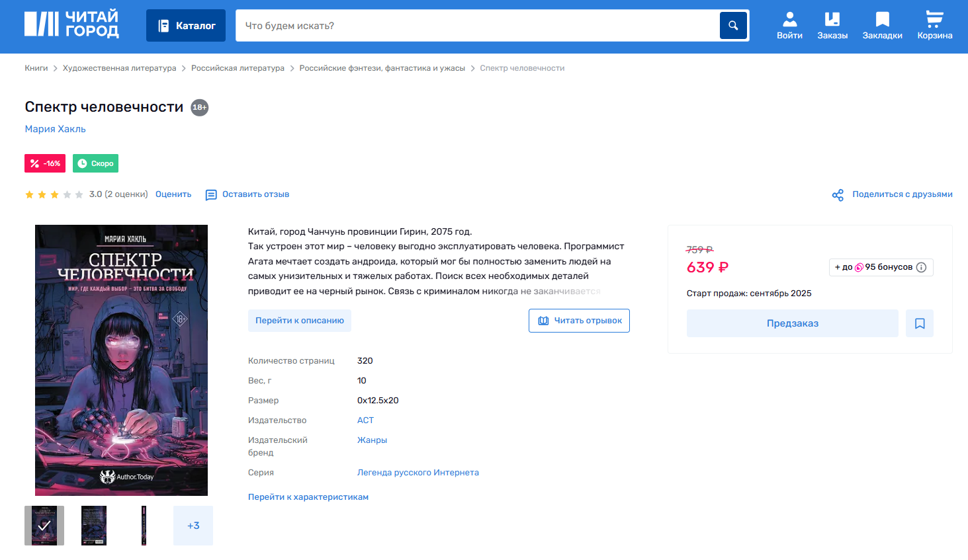Click Перейти к характеристикам link
The height and width of the screenshot is (560, 968).
pyautogui.click(x=308, y=497)
